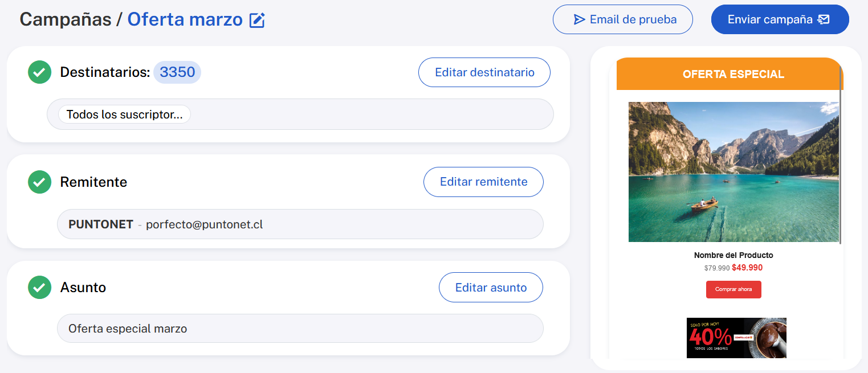The height and width of the screenshot is (373, 868).
Task: Open the Email de prueba button
Action: [x=622, y=20]
